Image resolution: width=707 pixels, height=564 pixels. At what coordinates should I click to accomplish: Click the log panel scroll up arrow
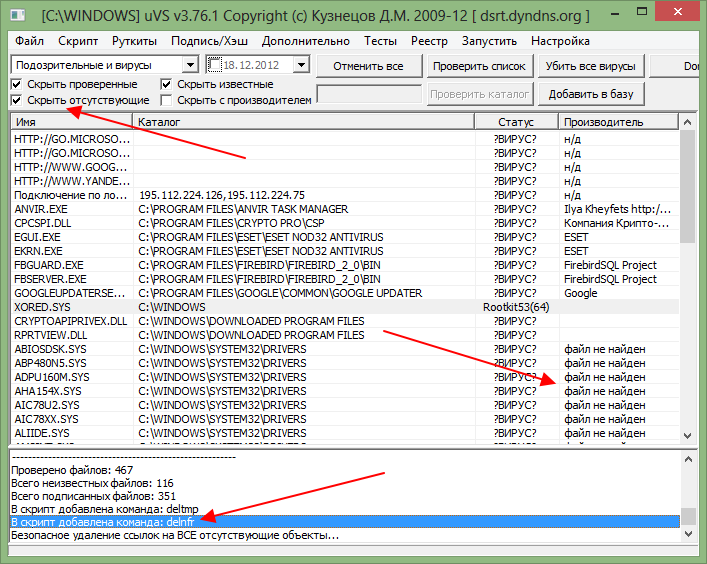coord(688,460)
